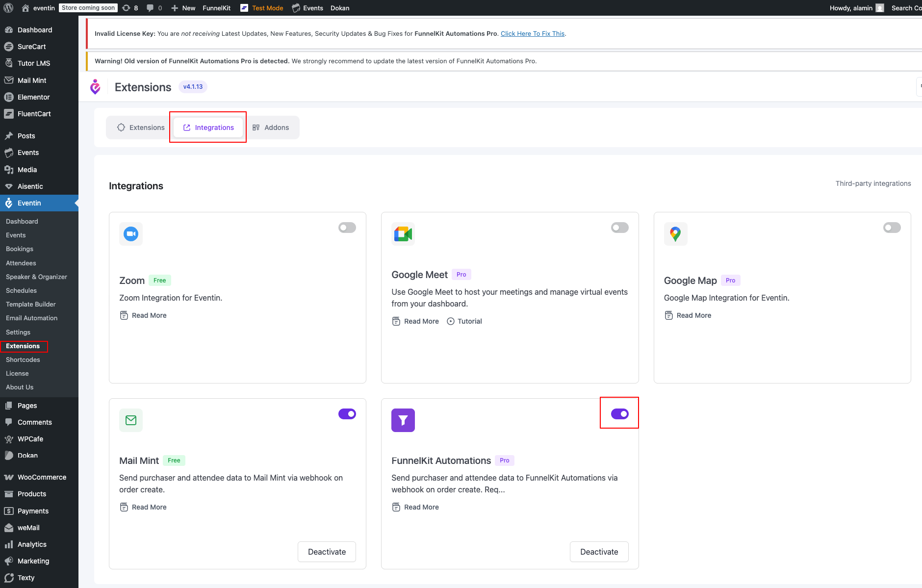Screen dimensions: 922x588
Task: Open the Google Meet Tutorial link
Action: (x=464, y=321)
